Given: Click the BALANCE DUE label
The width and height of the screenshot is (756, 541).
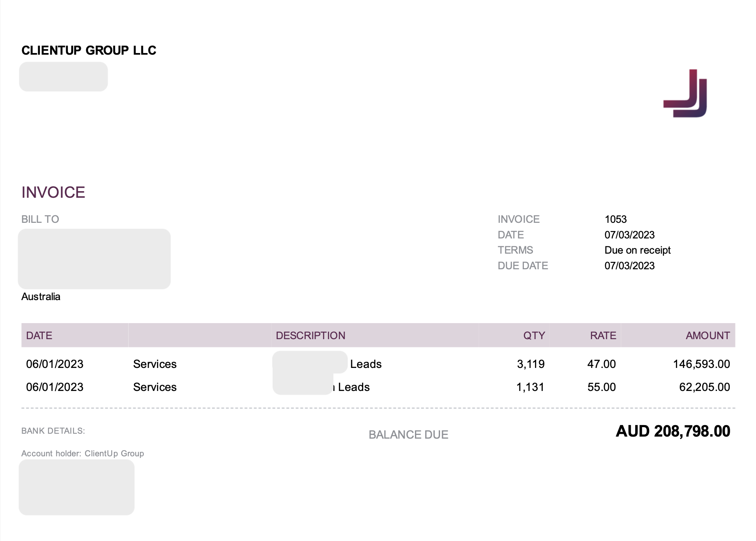Looking at the screenshot, I should click(408, 435).
